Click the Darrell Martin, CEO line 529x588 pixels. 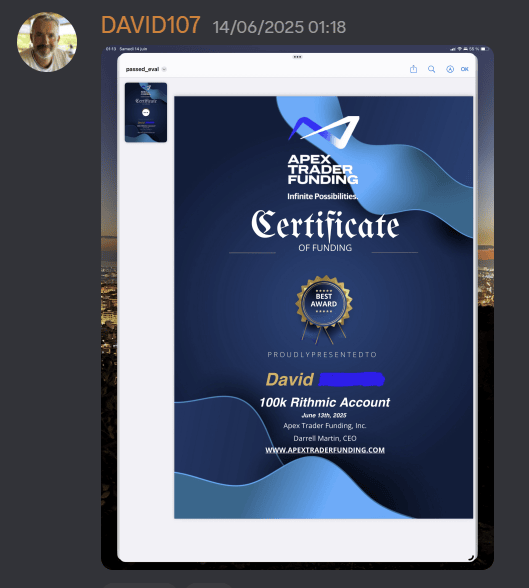325,438
